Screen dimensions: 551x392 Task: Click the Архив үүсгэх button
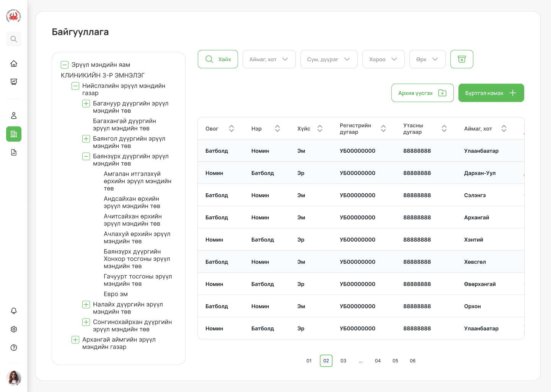422,93
